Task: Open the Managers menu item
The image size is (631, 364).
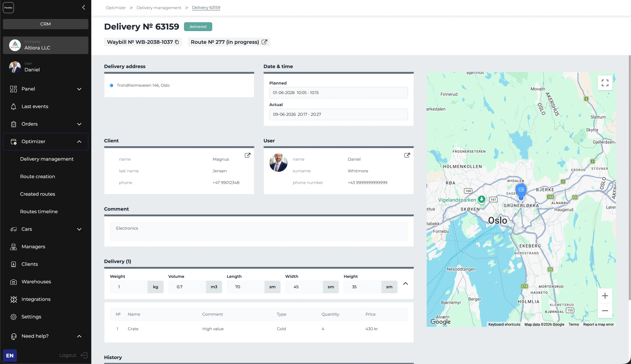Action: click(33, 246)
